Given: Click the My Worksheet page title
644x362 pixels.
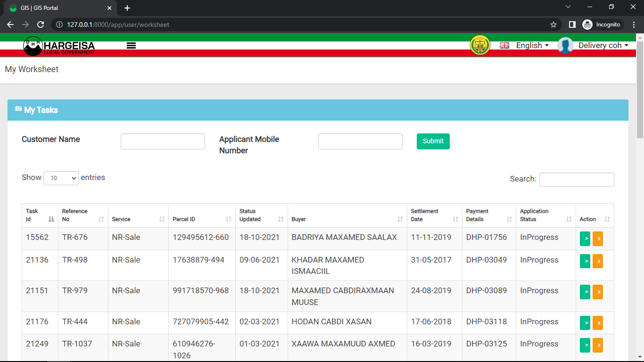Looking at the screenshot, I should point(32,69).
